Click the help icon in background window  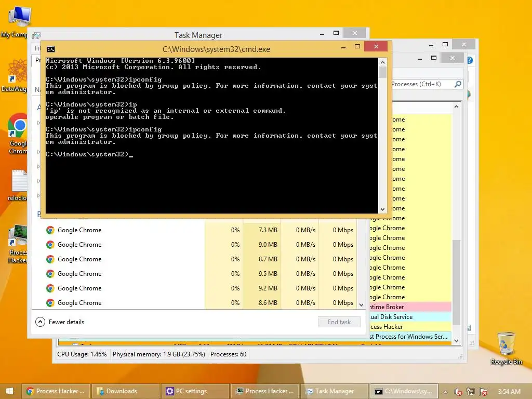(470, 60)
